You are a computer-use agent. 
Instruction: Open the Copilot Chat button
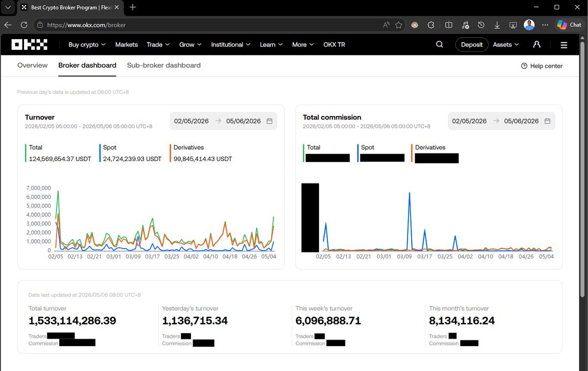click(569, 24)
